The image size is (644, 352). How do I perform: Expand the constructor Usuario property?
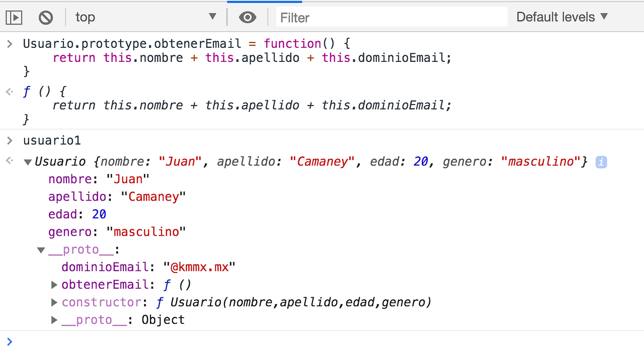click(x=54, y=302)
